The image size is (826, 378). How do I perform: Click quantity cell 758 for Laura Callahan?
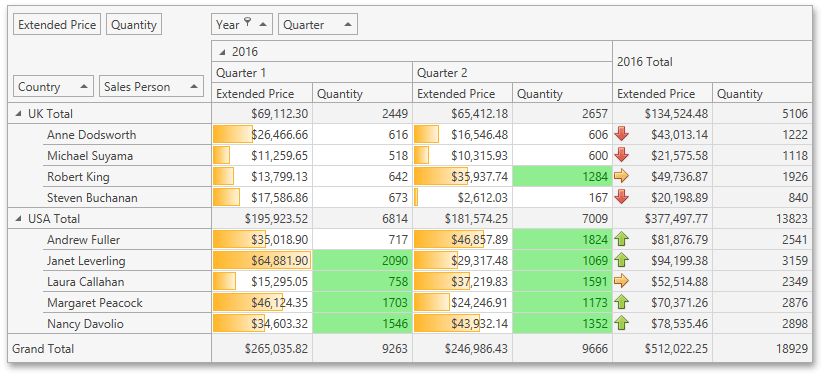[x=362, y=282]
